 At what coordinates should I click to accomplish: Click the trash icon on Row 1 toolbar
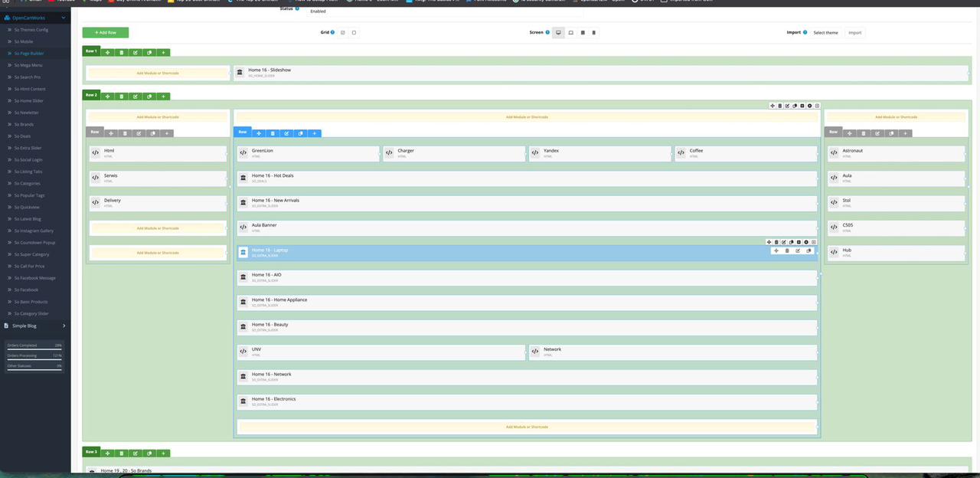(x=121, y=53)
